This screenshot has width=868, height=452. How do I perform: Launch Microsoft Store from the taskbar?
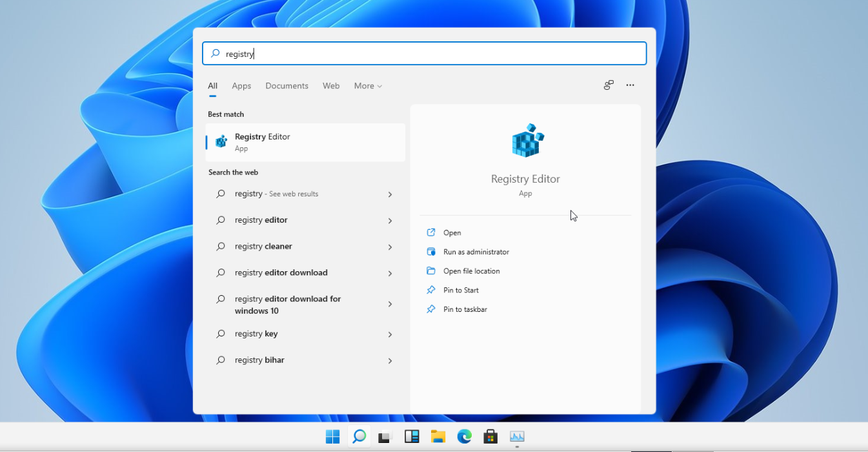[490, 437]
